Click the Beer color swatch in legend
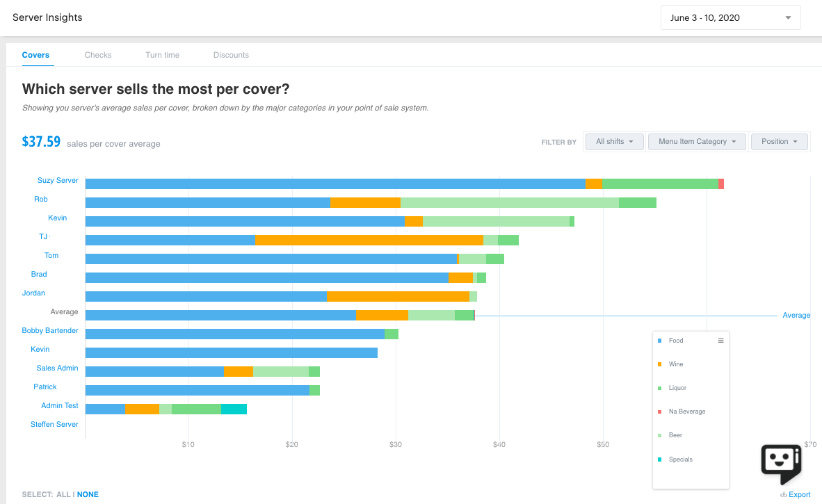Screen dimensions: 822x504 click(x=658, y=434)
